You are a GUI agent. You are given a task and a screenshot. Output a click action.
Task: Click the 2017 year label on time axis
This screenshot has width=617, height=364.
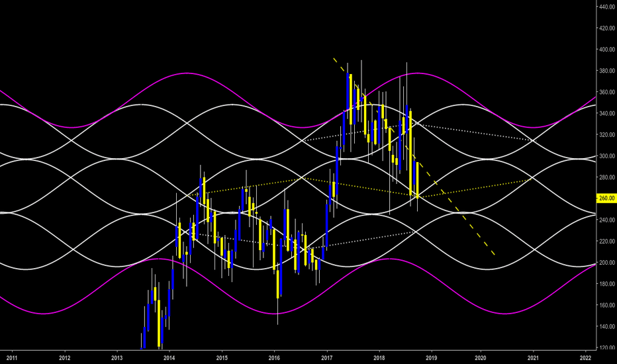(327, 357)
